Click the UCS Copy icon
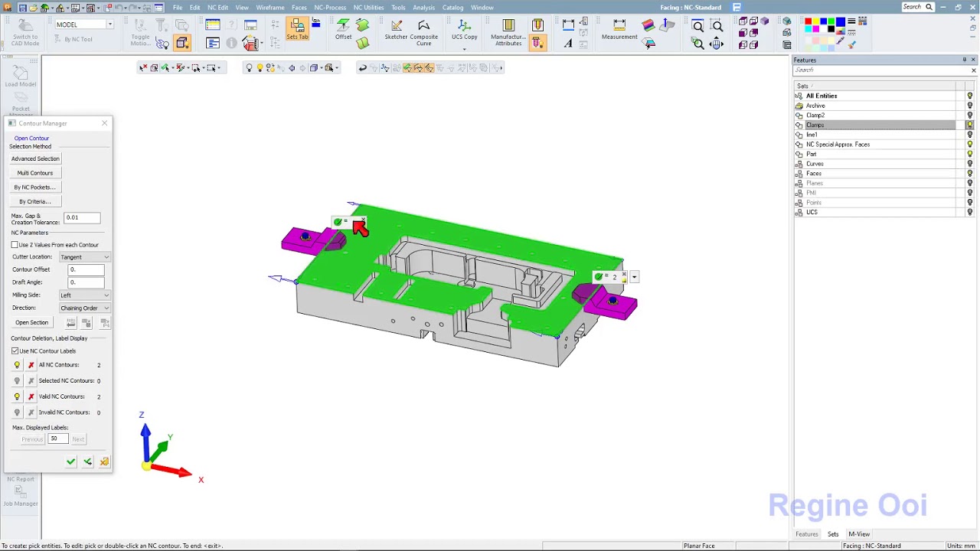 (464, 30)
